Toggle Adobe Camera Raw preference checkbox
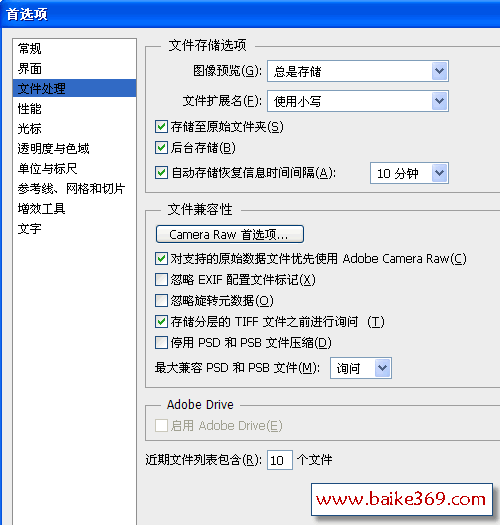 pyautogui.click(x=161, y=258)
